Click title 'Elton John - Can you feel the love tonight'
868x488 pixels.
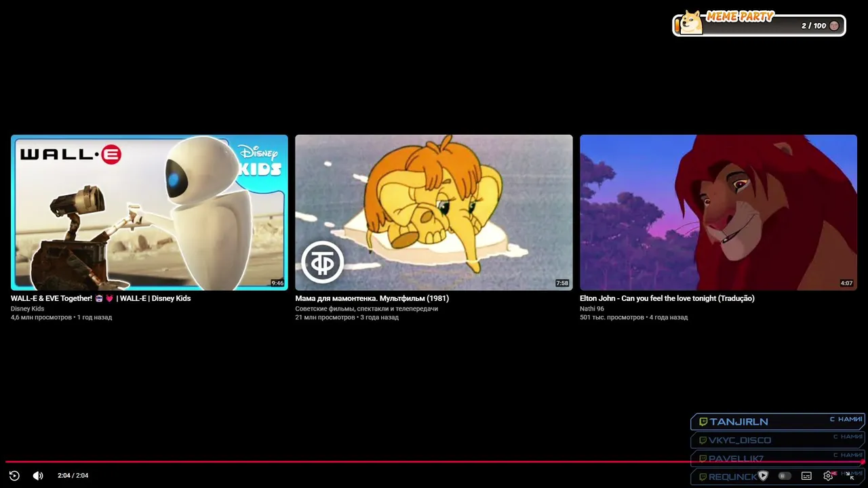tap(667, 298)
